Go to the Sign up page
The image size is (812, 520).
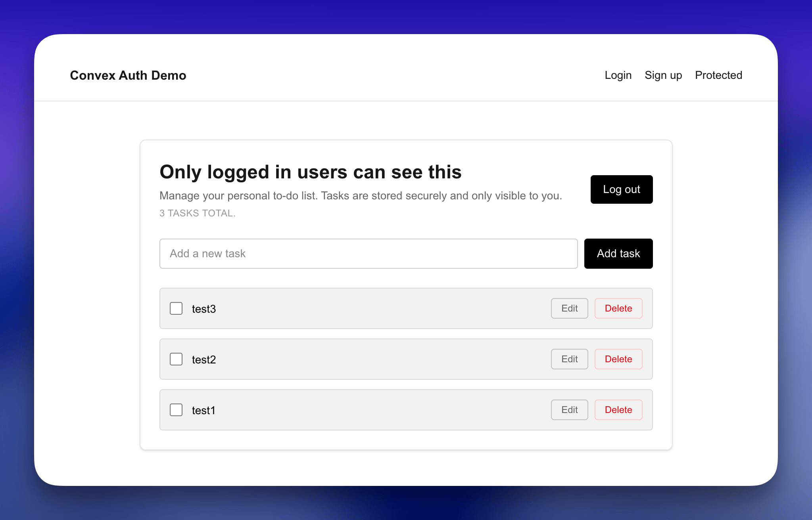coord(663,75)
